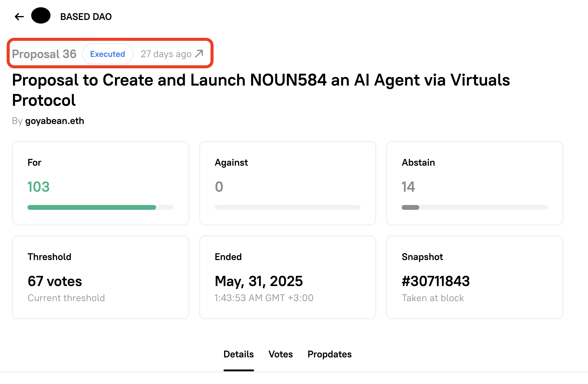Click the Proposal 36 label
The image size is (588, 384).
coord(44,54)
